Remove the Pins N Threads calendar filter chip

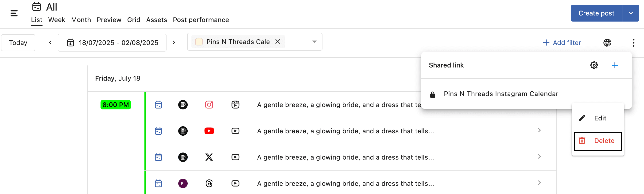(x=278, y=42)
